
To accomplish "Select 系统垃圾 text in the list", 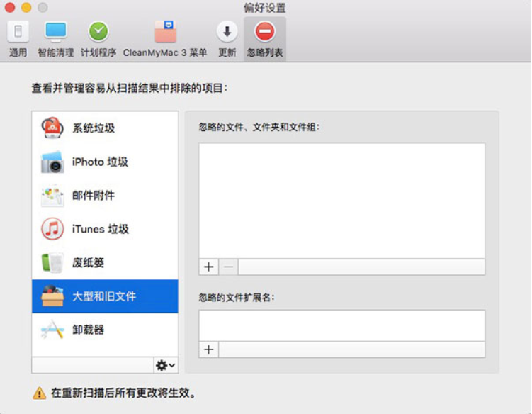I will point(94,128).
